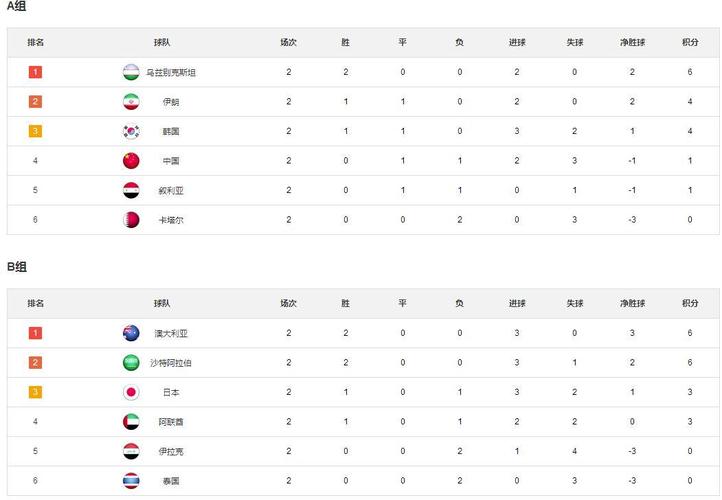Image resolution: width=722 pixels, height=500 pixels.
Task: Click the Iraq flag icon
Action: [x=131, y=451]
